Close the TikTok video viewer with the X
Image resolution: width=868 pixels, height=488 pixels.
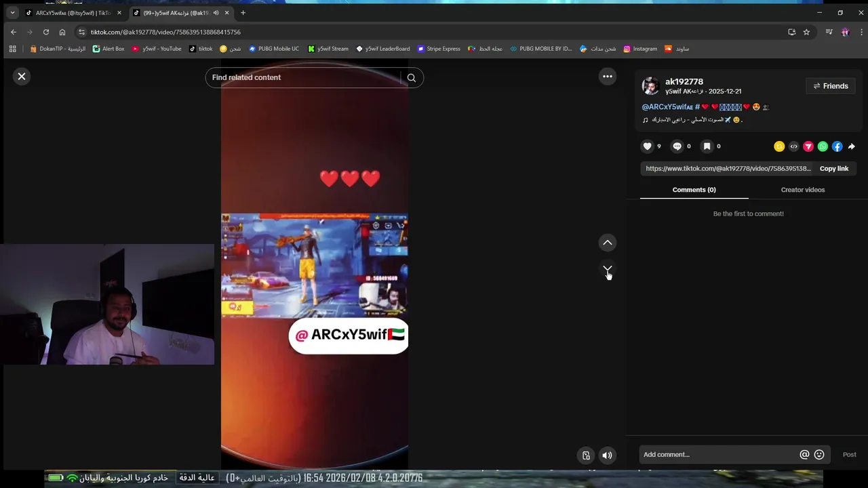click(22, 77)
